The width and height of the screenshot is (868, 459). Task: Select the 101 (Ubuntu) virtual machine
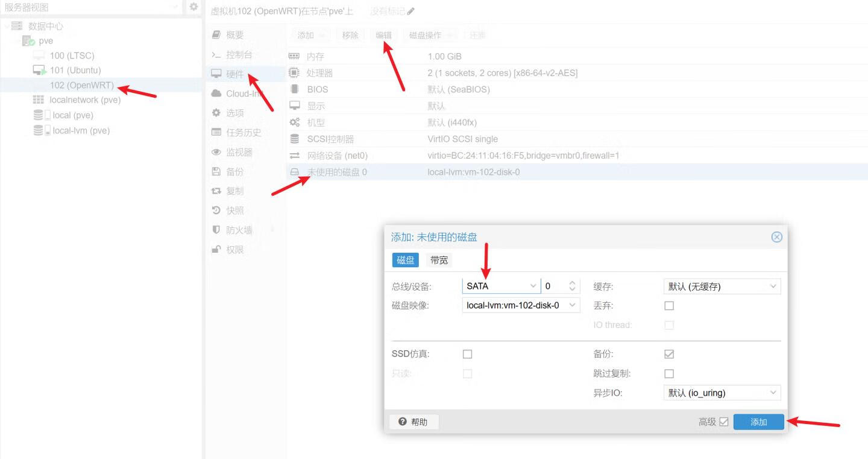[75, 71]
